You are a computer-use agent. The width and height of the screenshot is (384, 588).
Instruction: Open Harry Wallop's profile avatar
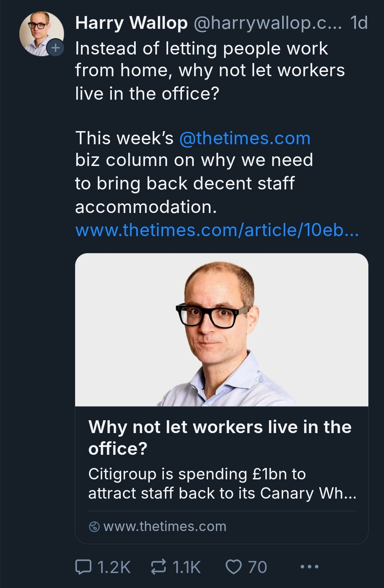coord(41,34)
